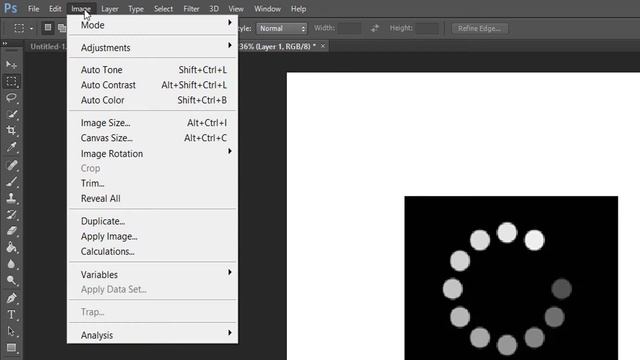Select the Path Selection tool

pyautogui.click(x=11, y=331)
